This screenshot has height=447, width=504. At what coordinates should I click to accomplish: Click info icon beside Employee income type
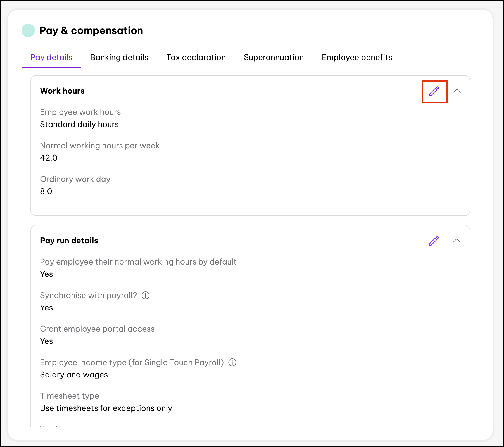(232, 362)
